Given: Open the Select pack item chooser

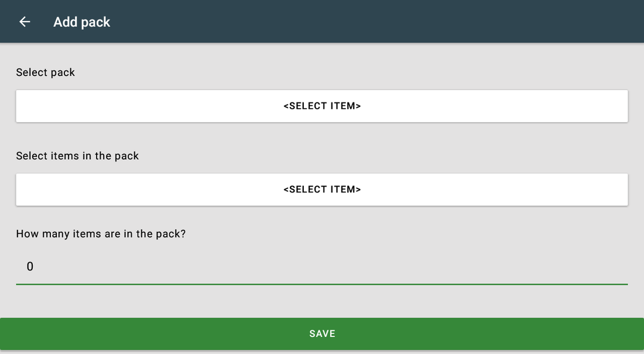Looking at the screenshot, I should click(x=322, y=106).
